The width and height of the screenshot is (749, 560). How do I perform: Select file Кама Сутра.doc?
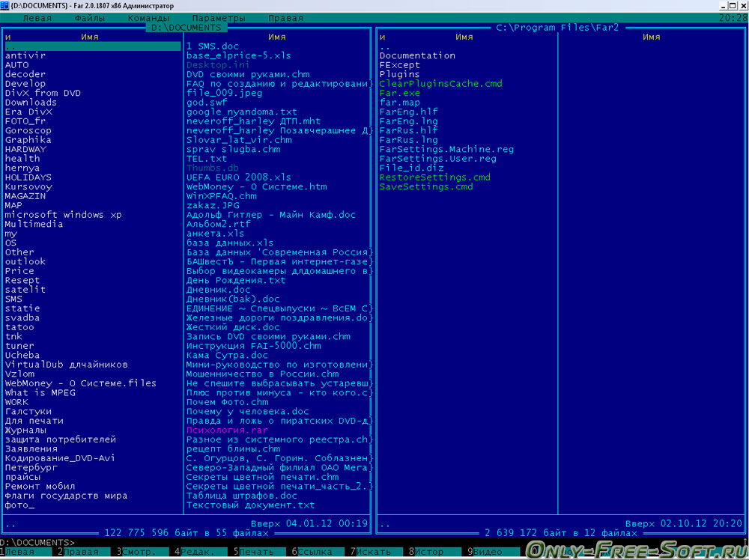[x=228, y=355]
